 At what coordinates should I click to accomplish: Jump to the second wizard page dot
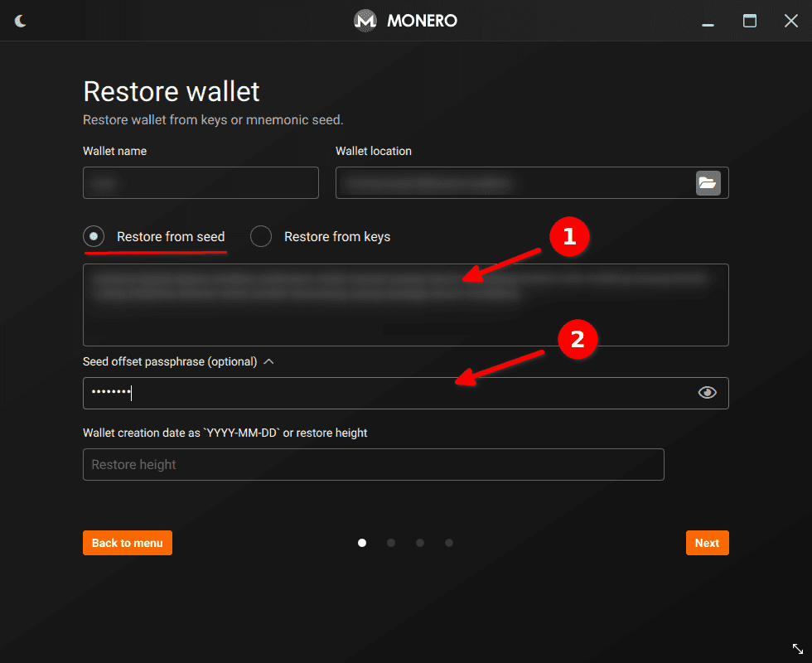coord(391,543)
